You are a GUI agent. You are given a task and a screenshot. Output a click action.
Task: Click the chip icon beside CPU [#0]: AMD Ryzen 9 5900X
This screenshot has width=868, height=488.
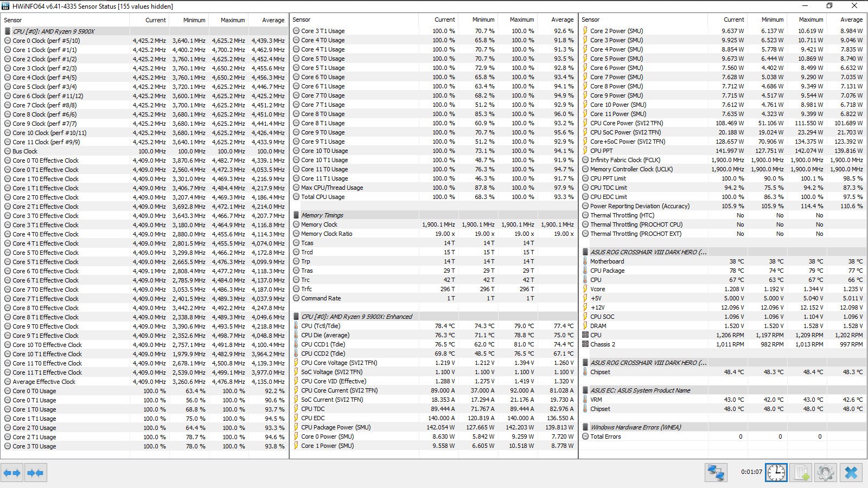coord(8,31)
